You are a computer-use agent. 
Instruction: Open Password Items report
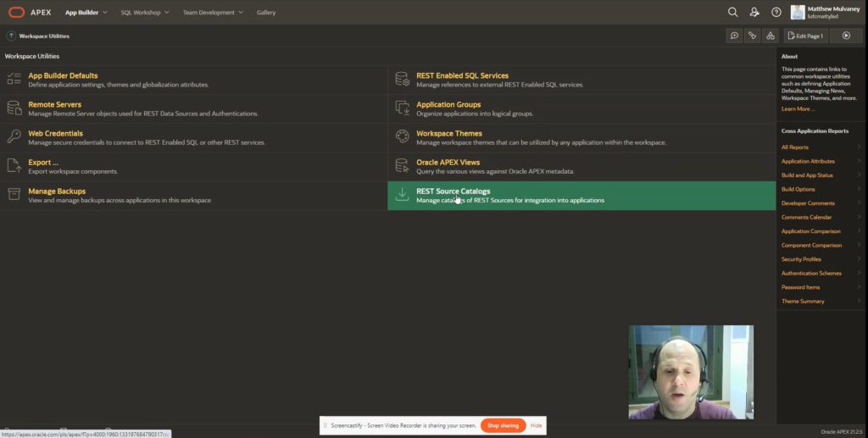800,287
